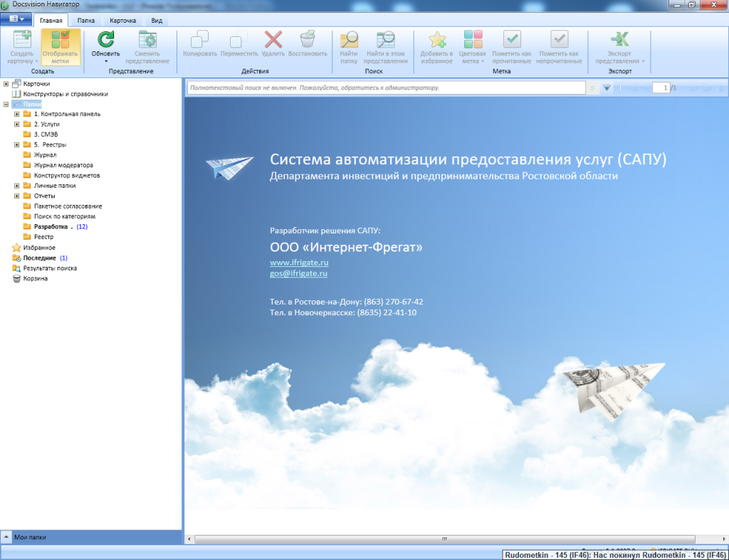Open the Результаты поиска item
This screenshot has height=560, width=729.
pos(51,268)
